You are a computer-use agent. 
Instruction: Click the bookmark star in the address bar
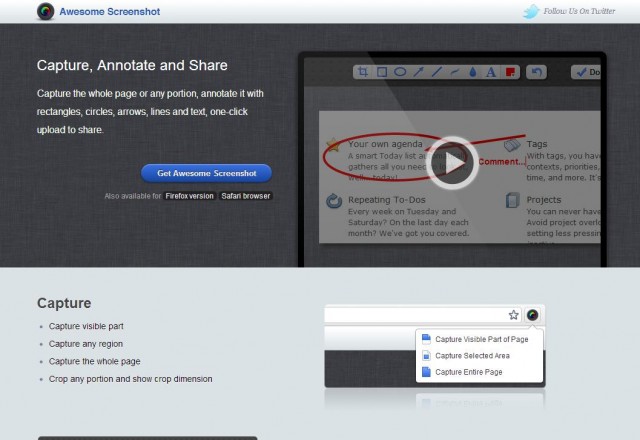click(513, 315)
